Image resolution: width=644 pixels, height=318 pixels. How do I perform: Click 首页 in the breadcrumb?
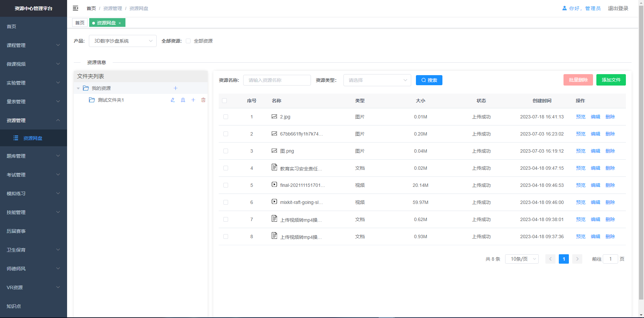coord(91,8)
